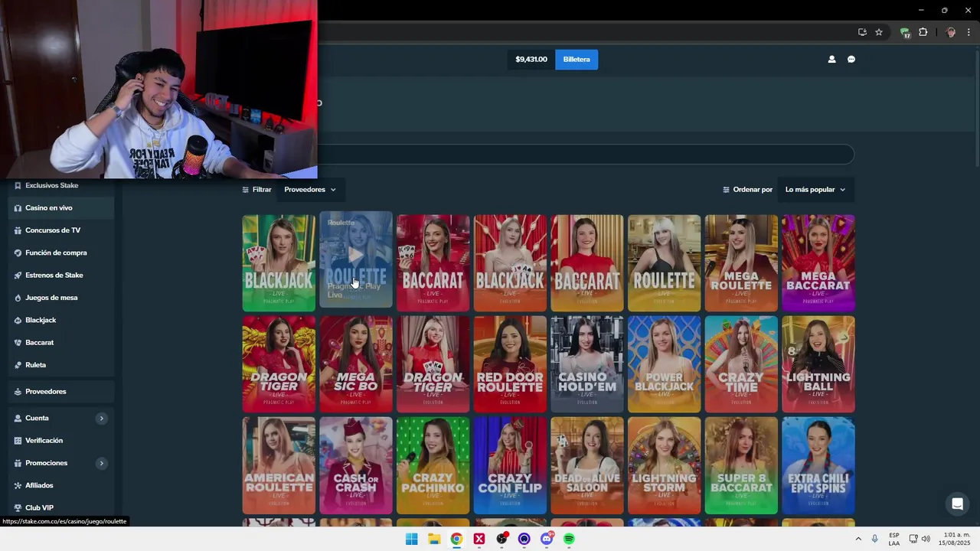Go to Exclusivos Stake in sidebar

[x=61, y=185]
